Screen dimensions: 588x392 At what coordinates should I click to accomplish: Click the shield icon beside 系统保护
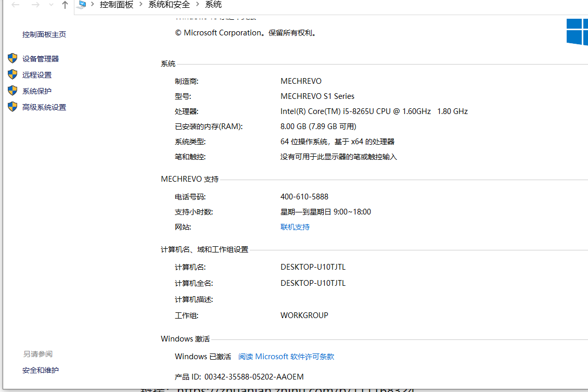click(12, 91)
